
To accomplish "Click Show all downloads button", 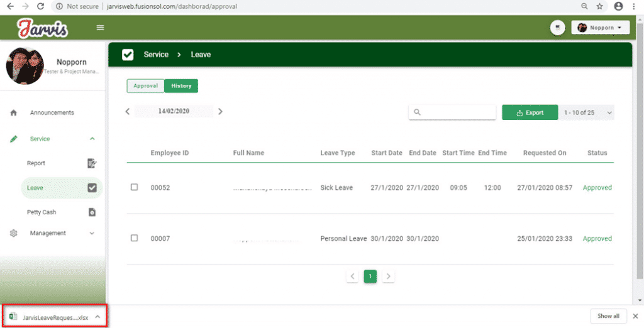I will tap(608, 316).
